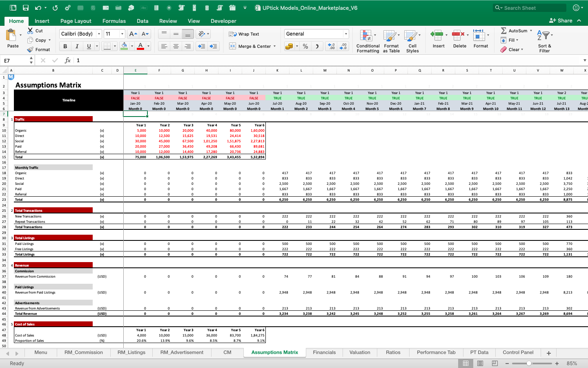Switch to Normal view in status bar
The image size is (588, 368).
pyautogui.click(x=465, y=363)
